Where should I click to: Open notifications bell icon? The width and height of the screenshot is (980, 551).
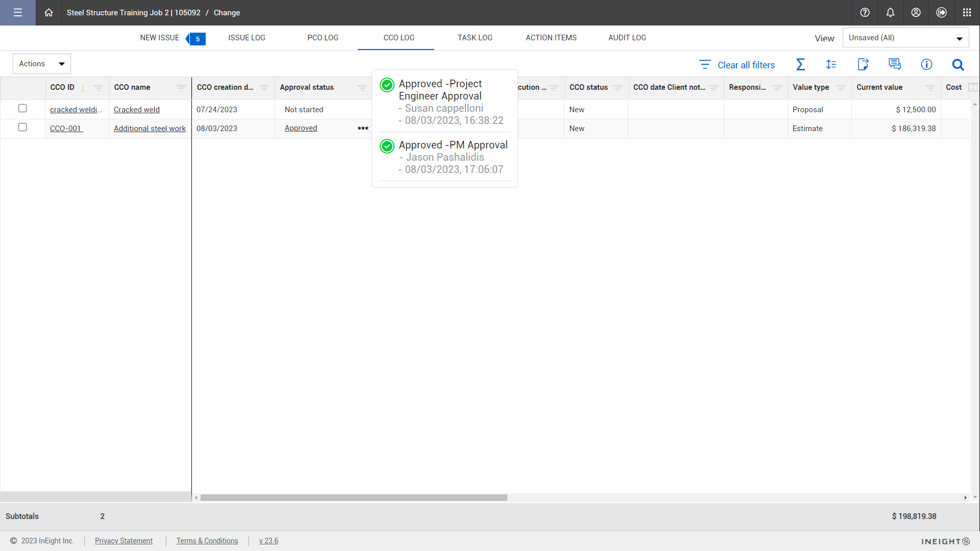890,13
